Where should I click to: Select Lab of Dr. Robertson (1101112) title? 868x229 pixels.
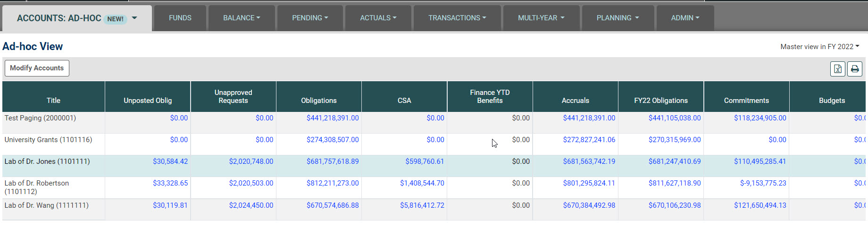[37, 187]
